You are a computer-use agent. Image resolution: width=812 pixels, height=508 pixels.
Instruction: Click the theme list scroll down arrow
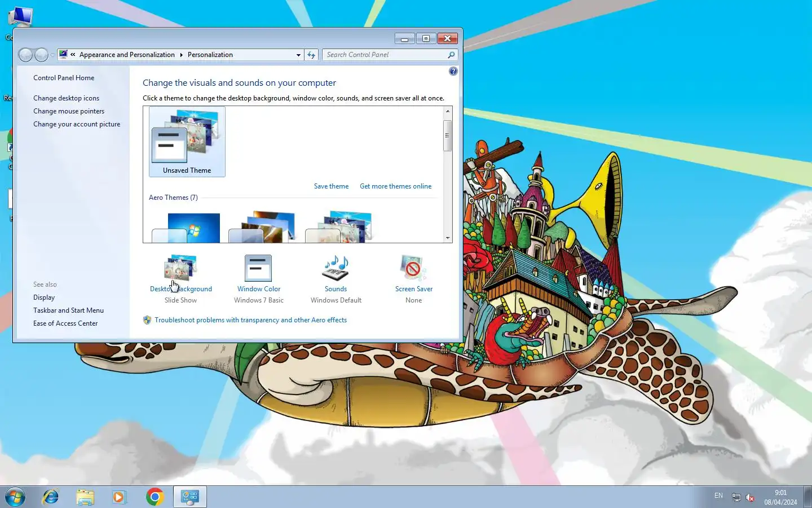point(448,238)
